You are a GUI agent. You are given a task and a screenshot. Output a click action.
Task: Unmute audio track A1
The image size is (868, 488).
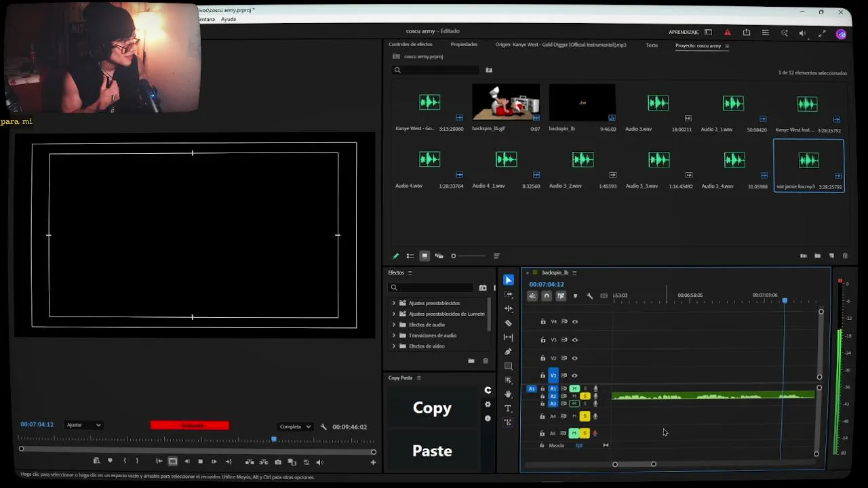574,388
